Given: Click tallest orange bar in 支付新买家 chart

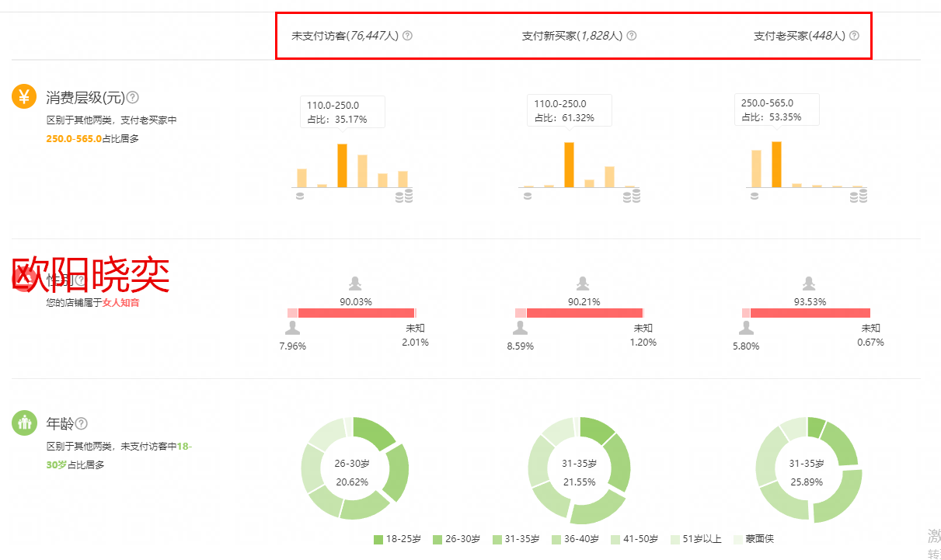Looking at the screenshot, I should (x=569, y=165).
